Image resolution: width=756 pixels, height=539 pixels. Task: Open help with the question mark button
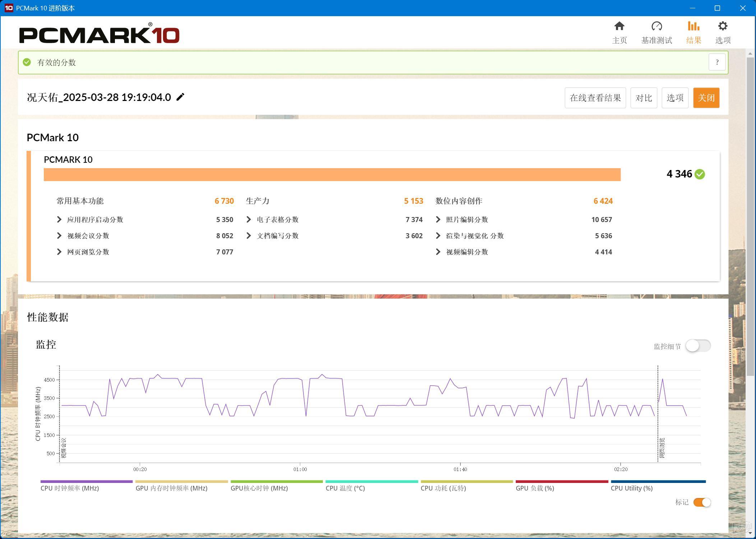[717, 63]
